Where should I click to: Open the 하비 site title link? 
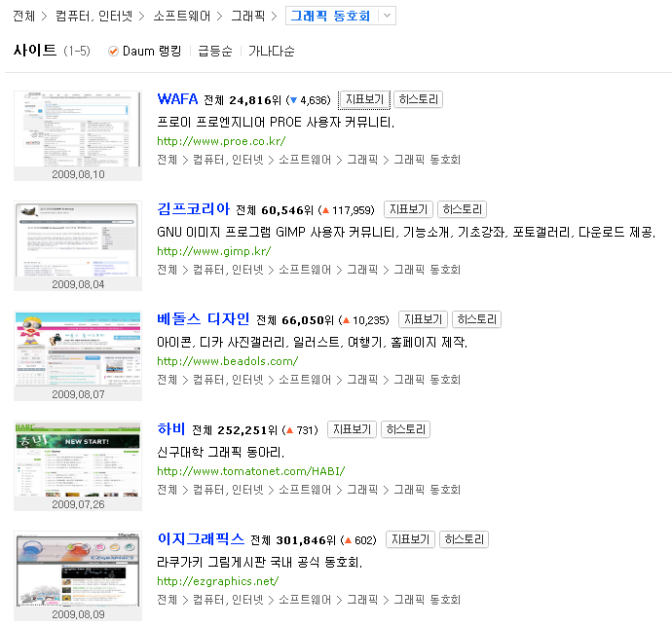click(x=171, y=429)
